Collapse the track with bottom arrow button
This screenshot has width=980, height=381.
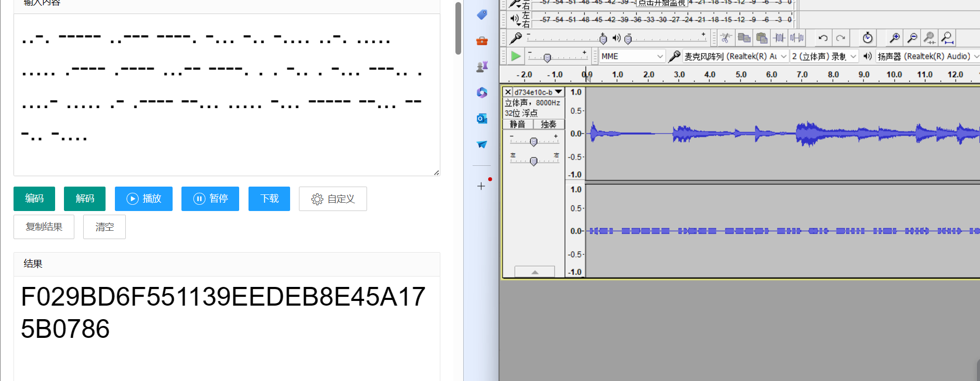[534, 272]
